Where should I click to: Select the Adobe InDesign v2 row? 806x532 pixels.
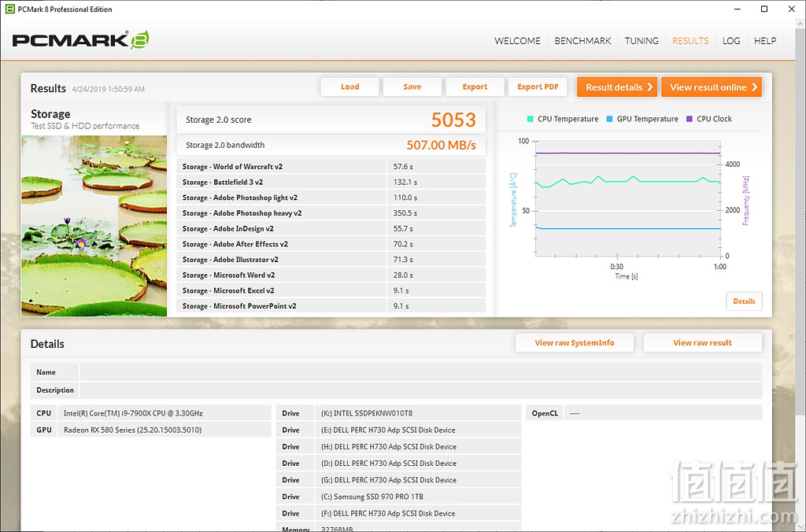[x=331, y=228]
